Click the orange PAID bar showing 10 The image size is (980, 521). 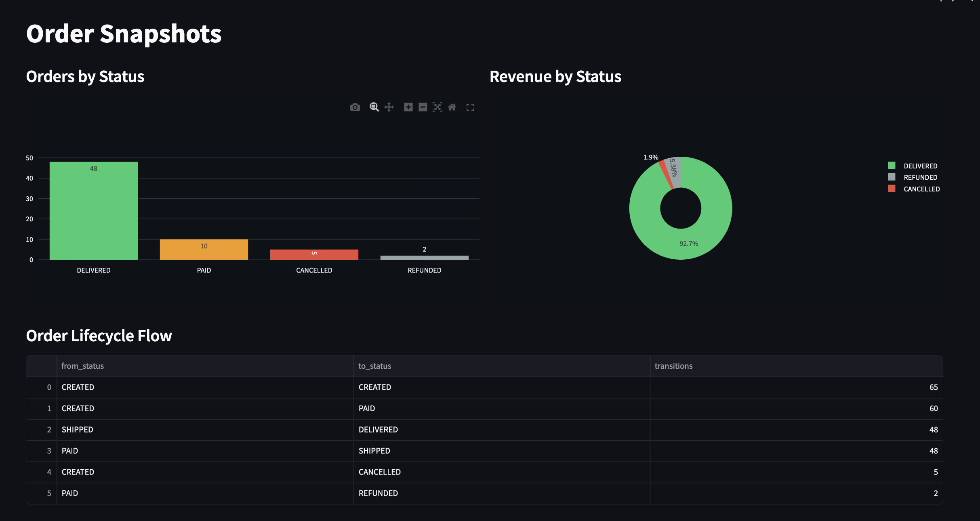point(204,250)
